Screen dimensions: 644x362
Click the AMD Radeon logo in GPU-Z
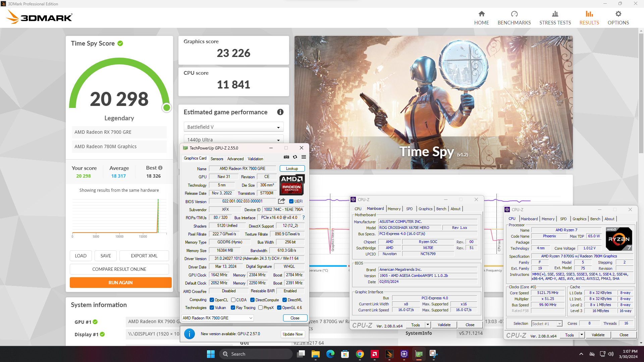pyautogui.click(x=291, y=185)
